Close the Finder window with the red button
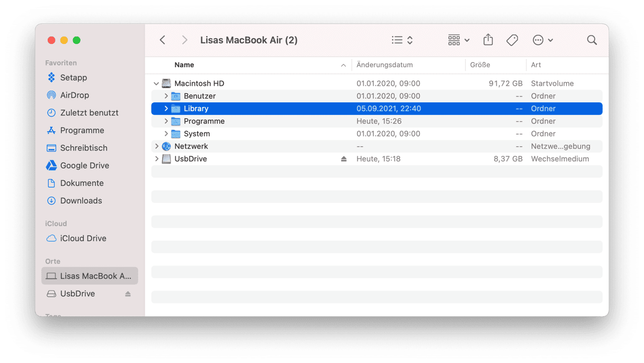 (51, 40)
